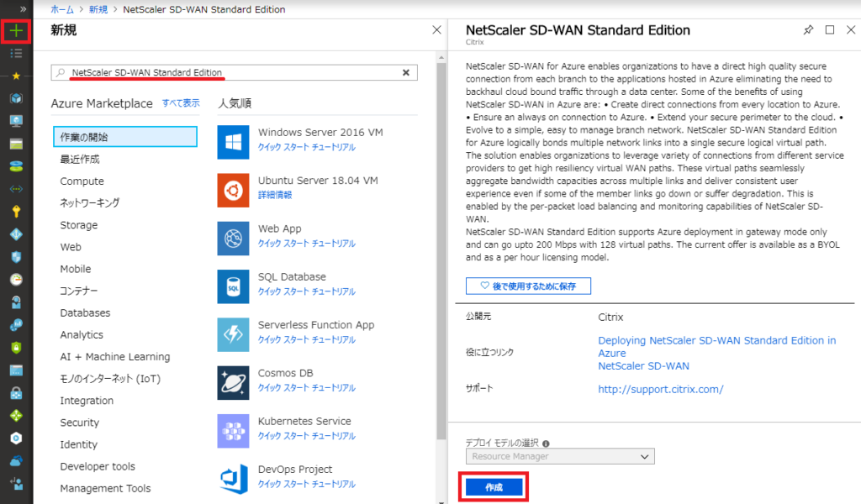The height and width of the screenshot is (504, 861).
Task: Click the person with arrow sidebar icon
Action: click(16, 483)
